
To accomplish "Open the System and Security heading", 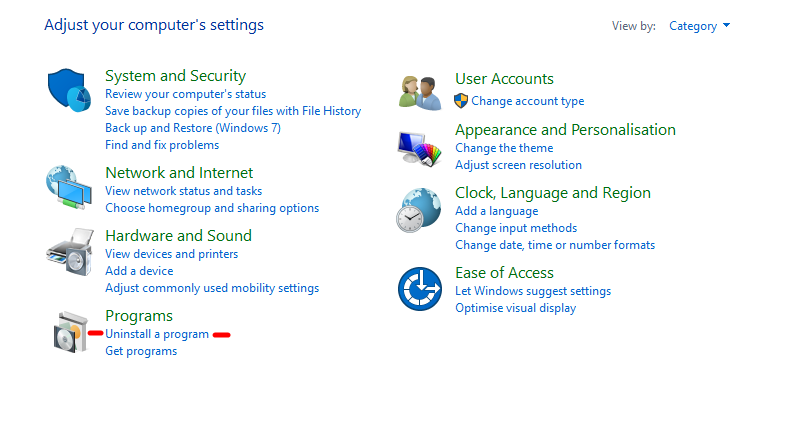I will tap(176, 76).
